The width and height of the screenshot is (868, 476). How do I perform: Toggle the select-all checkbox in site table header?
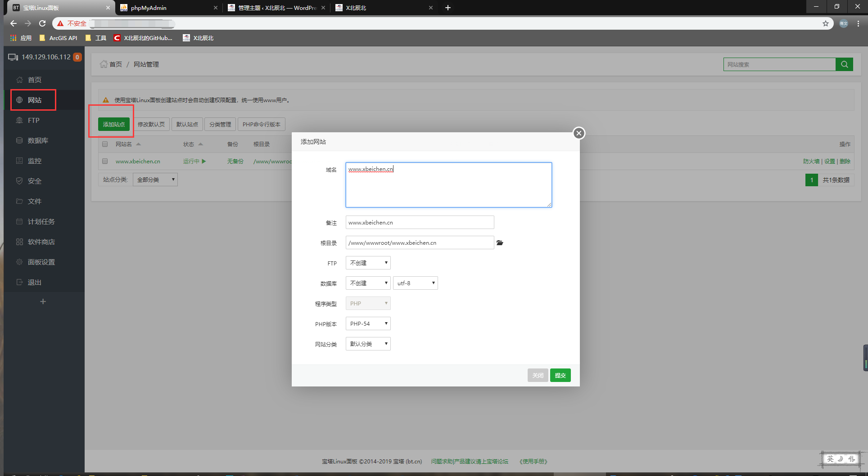coord(105,144)
